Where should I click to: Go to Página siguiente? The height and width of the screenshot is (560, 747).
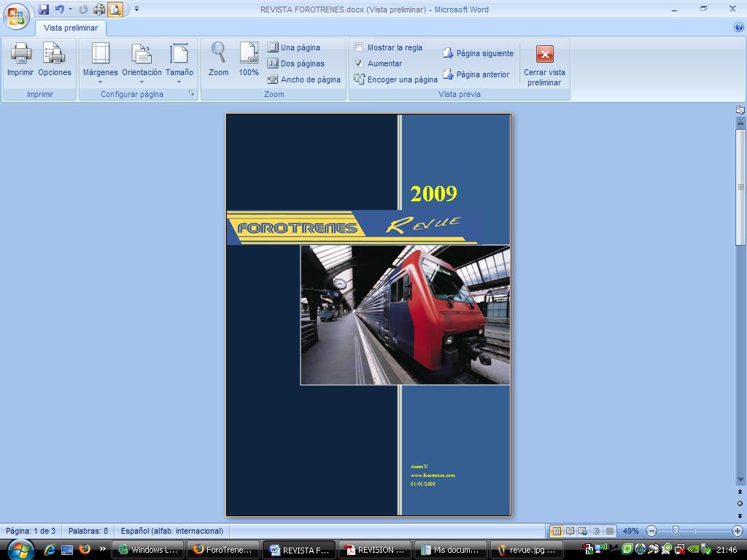click(479, 53)
